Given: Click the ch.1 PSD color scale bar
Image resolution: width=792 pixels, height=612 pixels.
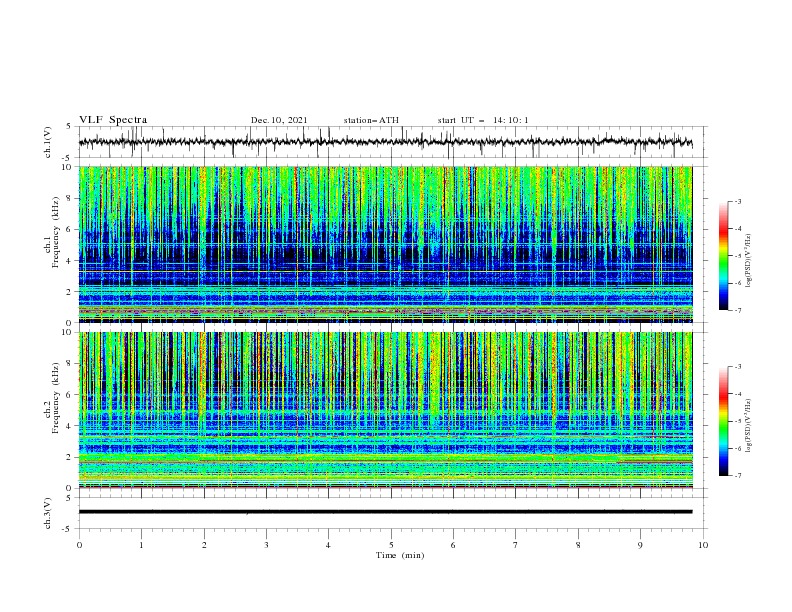Looking at the screenshot, I should coord(724,256).
